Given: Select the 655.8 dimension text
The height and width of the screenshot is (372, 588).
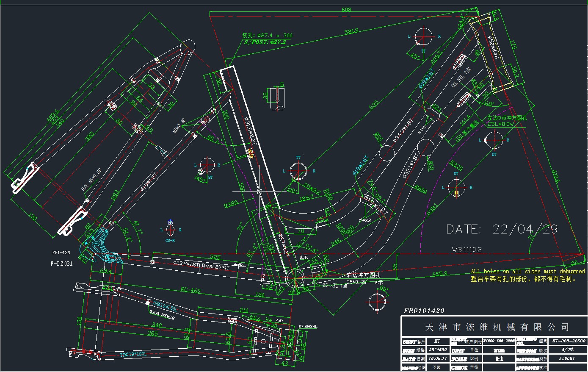Looking at the screenshot, I should coord(439,274).
